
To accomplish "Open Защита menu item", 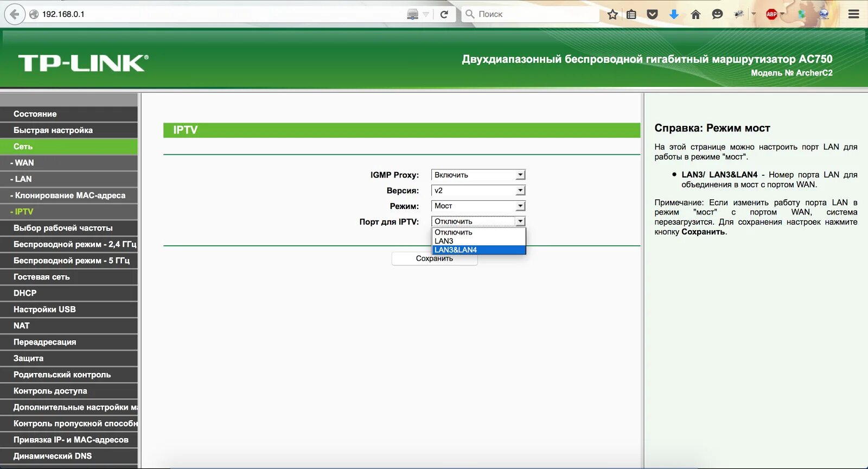I will (x=69, y=358).
